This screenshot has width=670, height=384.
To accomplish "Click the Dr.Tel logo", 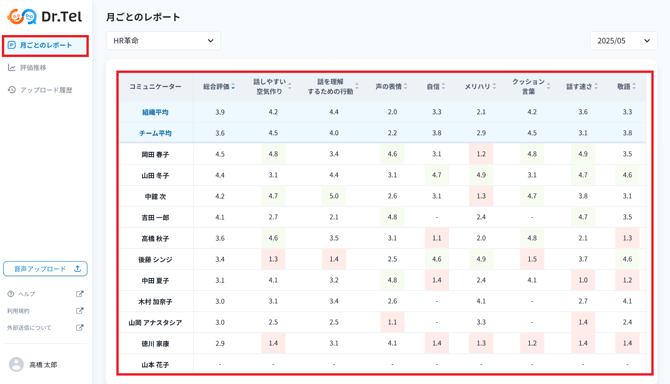I will [44, 17].
